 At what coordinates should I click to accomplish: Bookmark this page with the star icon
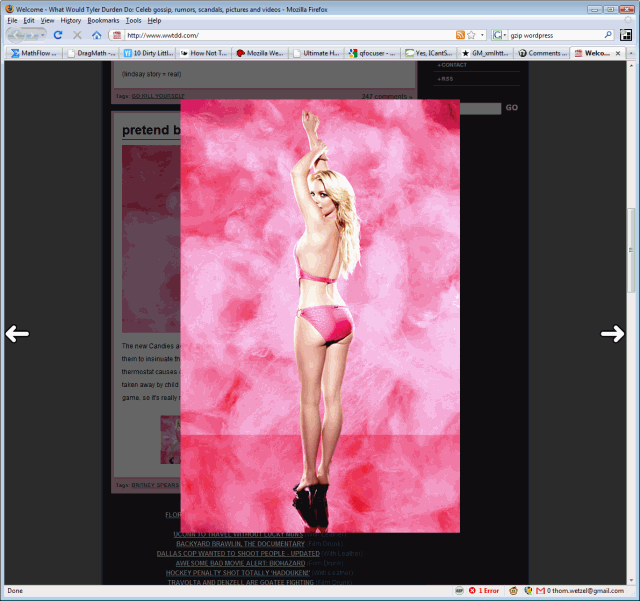471,35
